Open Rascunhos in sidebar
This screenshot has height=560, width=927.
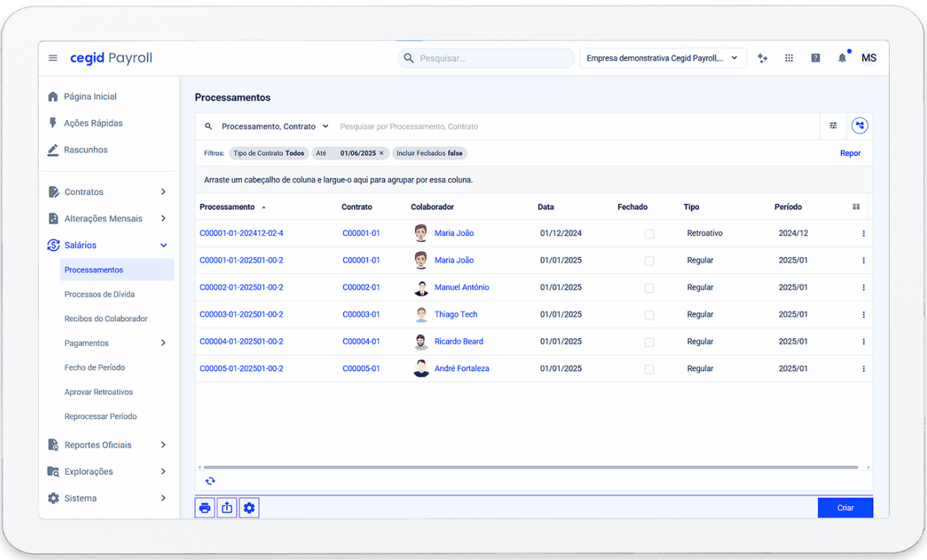tap(85, 150)
